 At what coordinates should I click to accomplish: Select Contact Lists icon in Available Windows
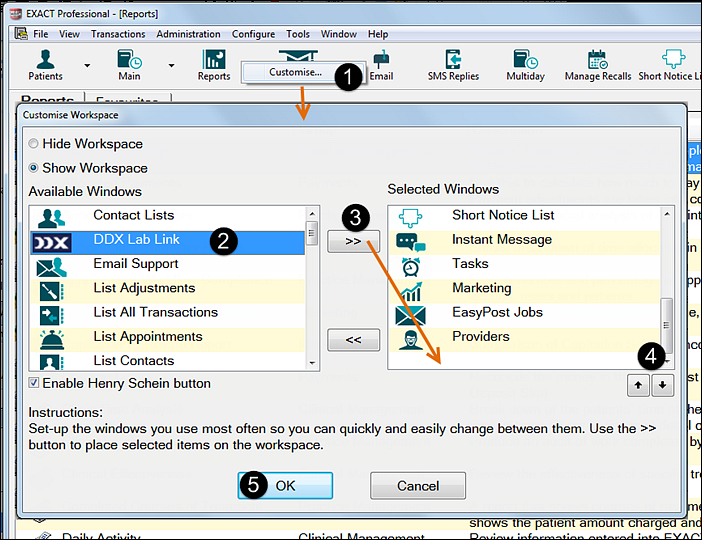[51, 218]
